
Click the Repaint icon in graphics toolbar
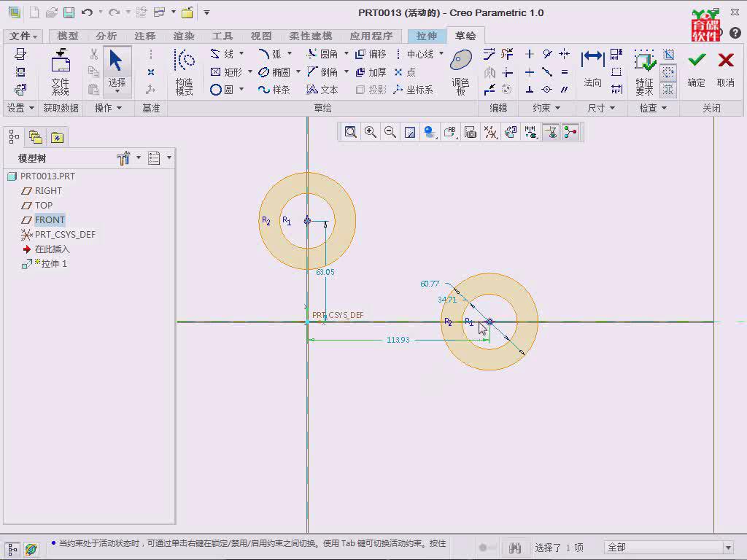(x=410, y=132)
